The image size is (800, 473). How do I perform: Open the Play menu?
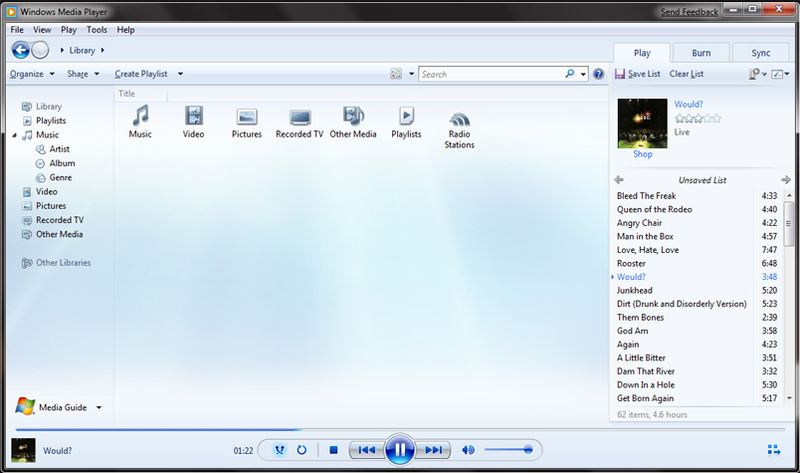coord(68,30)
